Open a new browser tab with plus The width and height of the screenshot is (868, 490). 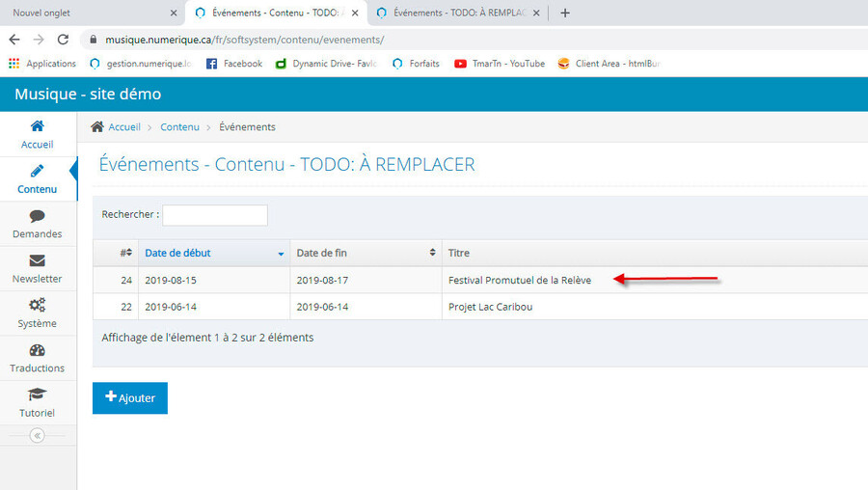click(x=564, y=13)
